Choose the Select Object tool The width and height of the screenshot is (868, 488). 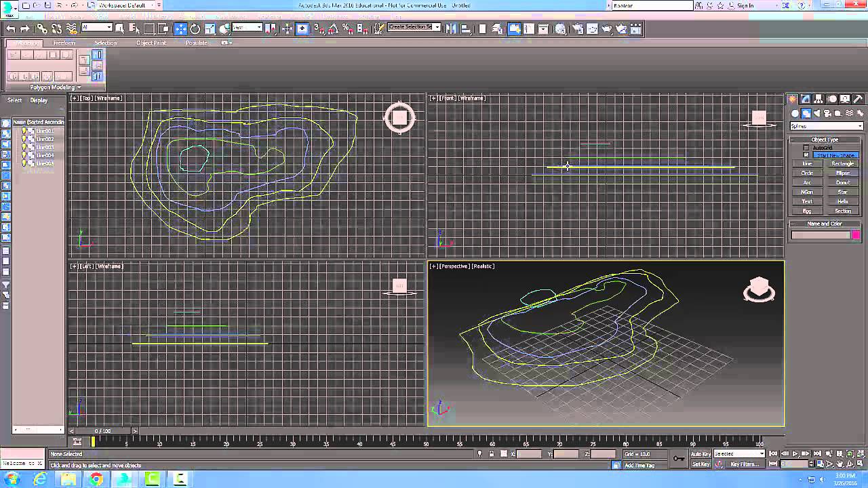click(119, 28)
